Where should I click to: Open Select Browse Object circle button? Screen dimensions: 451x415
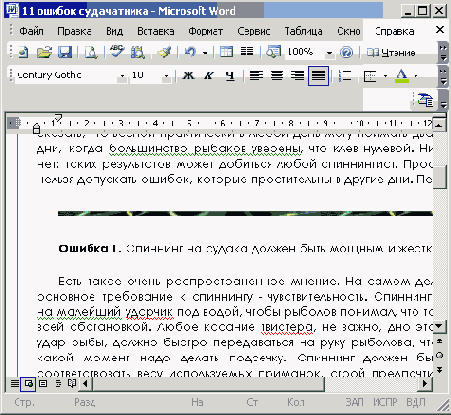[439, 356]
